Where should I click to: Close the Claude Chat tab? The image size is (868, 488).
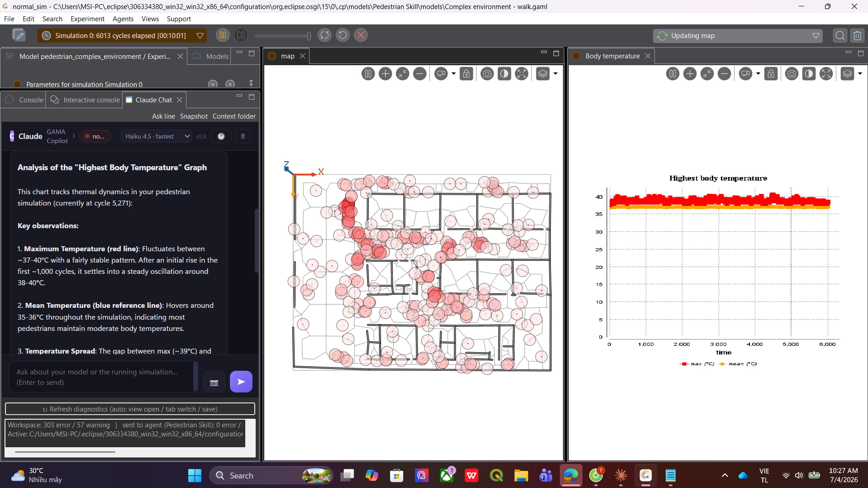180,100
